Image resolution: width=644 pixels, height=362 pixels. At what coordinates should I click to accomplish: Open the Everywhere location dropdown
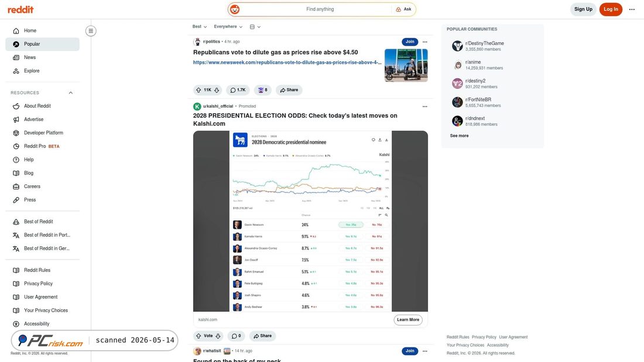[x=228, y=27]
